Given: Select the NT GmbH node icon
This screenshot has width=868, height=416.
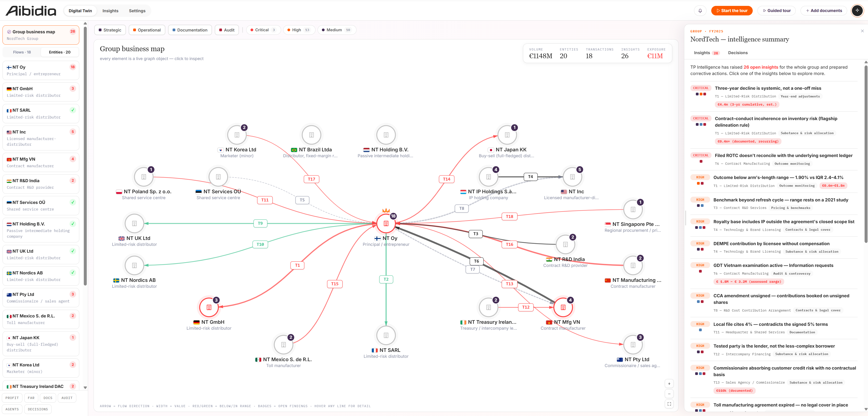Looking at the screenshot, I should coord(209,307).
